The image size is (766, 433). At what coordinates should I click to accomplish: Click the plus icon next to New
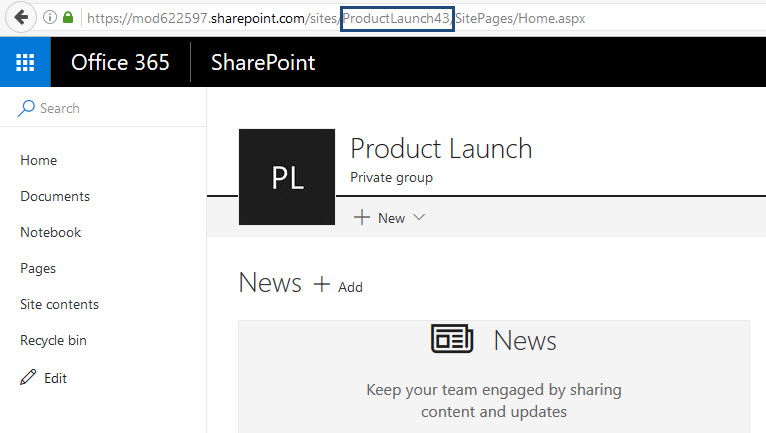(362, 217)
